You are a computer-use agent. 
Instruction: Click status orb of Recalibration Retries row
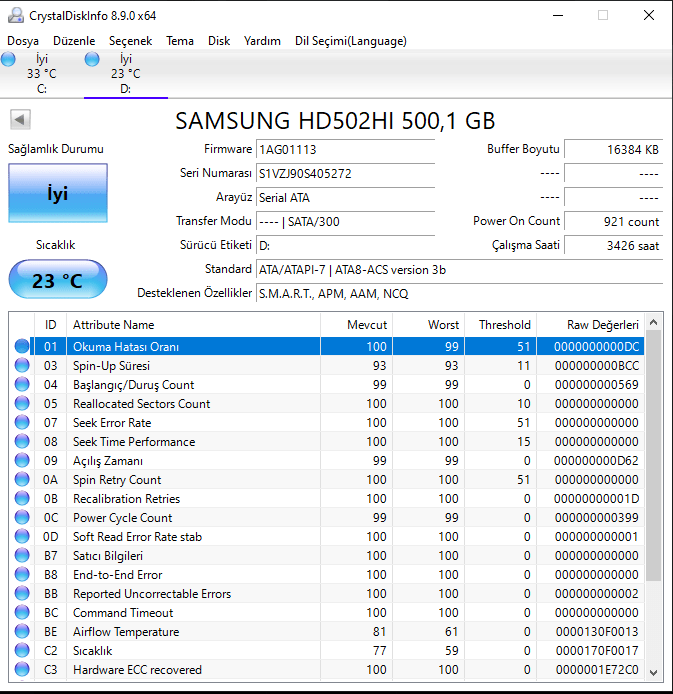coord(22,498)
